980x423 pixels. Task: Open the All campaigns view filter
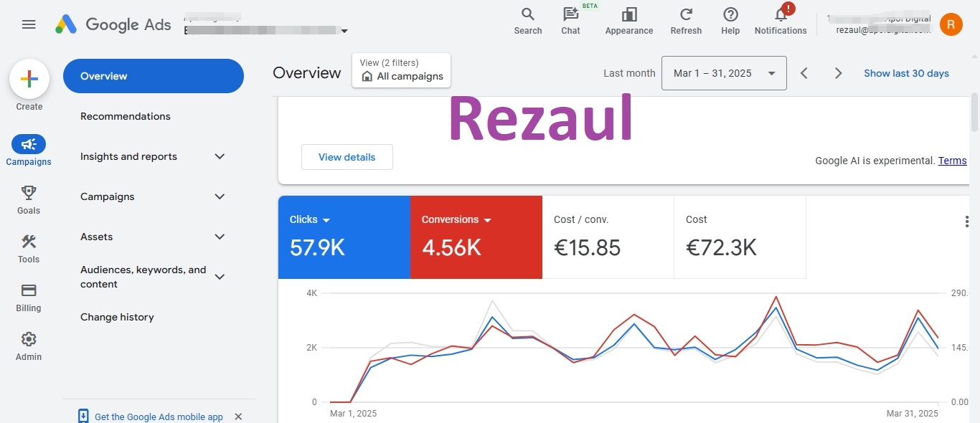(402, 70)
